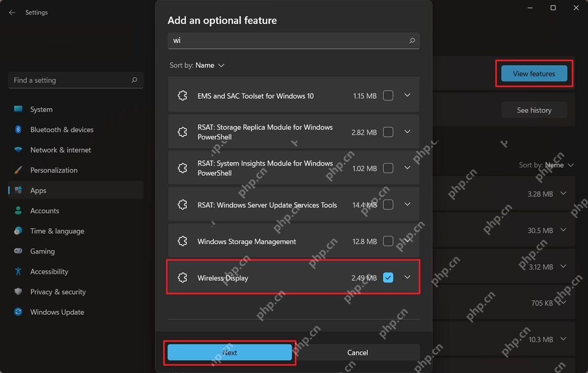This screenshot has width=588, height=373.
Task: Click puzzle icon of Wireless Display
Action: point(182,277)
